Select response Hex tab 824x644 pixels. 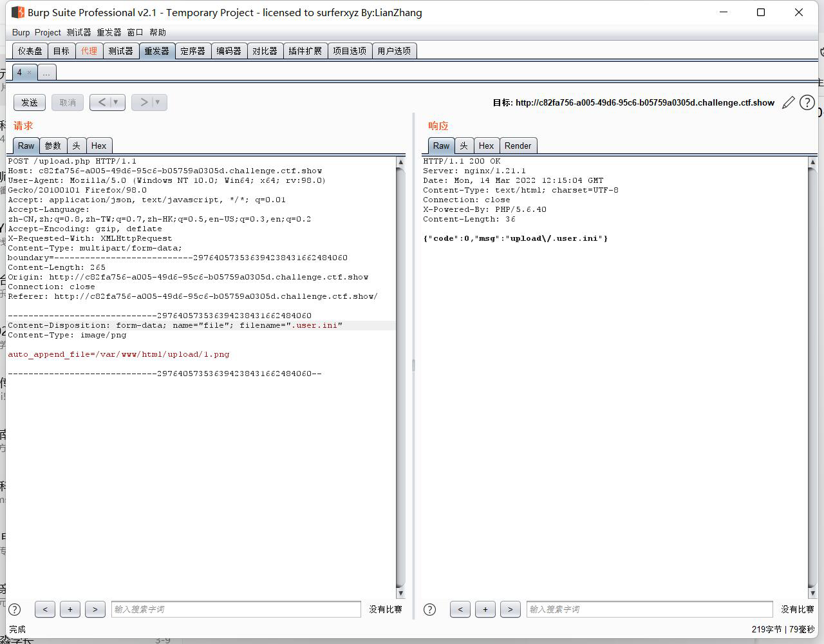click(486, 146)
